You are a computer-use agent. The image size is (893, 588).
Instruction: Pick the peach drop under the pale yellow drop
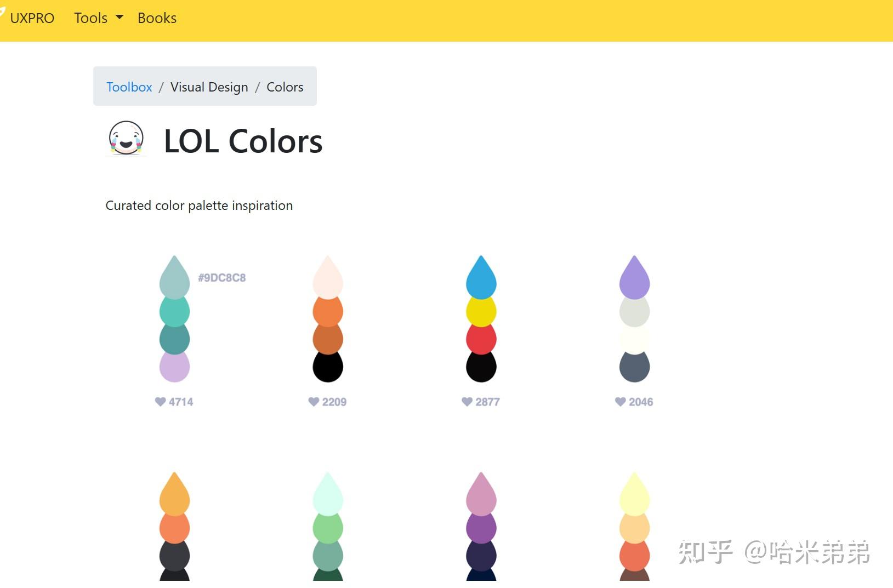[635, 528]
